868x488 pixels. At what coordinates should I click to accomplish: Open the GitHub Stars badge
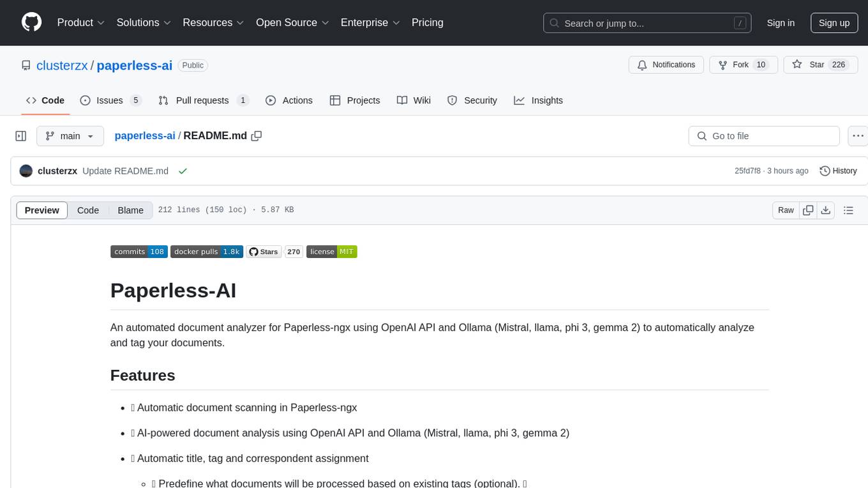(x=264, y=252)
